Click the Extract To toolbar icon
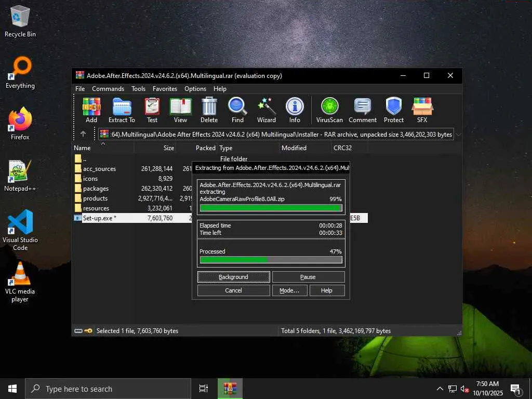 coord(122,110)
